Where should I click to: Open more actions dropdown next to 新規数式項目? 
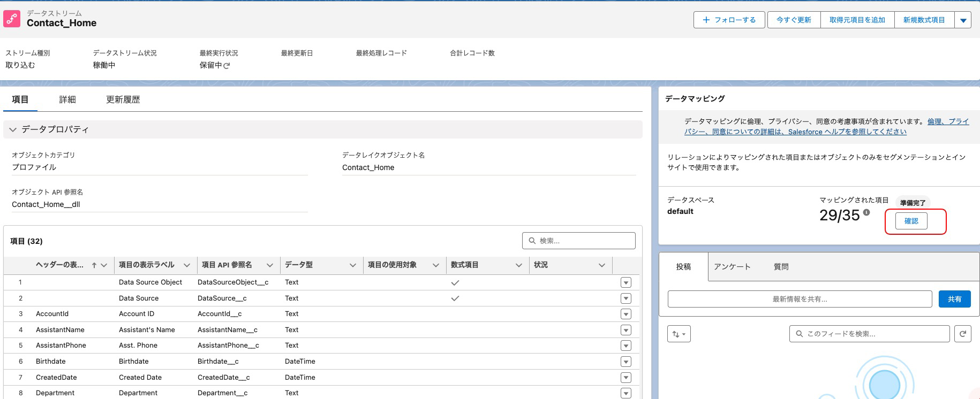coord(963,20)
